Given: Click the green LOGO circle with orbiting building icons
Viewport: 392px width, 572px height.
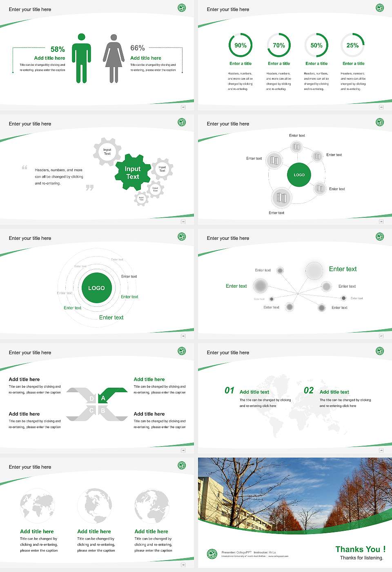Looking at the screenshot, I should coord(299,175).
